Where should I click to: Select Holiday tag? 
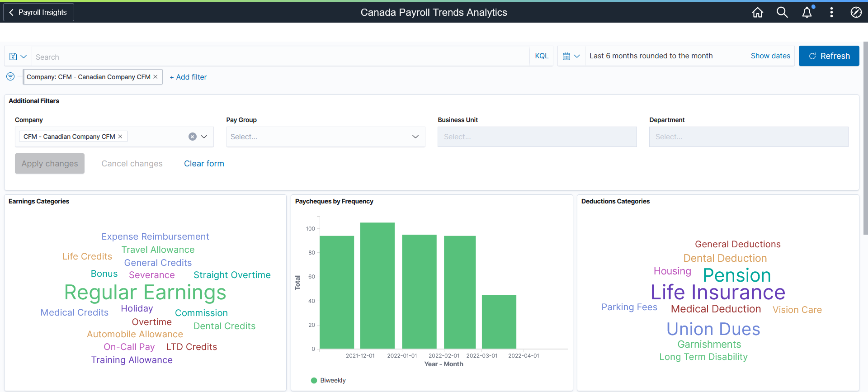coord(137,308)
